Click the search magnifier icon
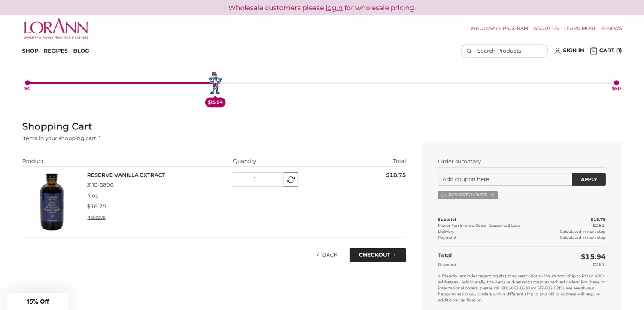The width and height of the screenshot is (644, 310). pos(469,51)
